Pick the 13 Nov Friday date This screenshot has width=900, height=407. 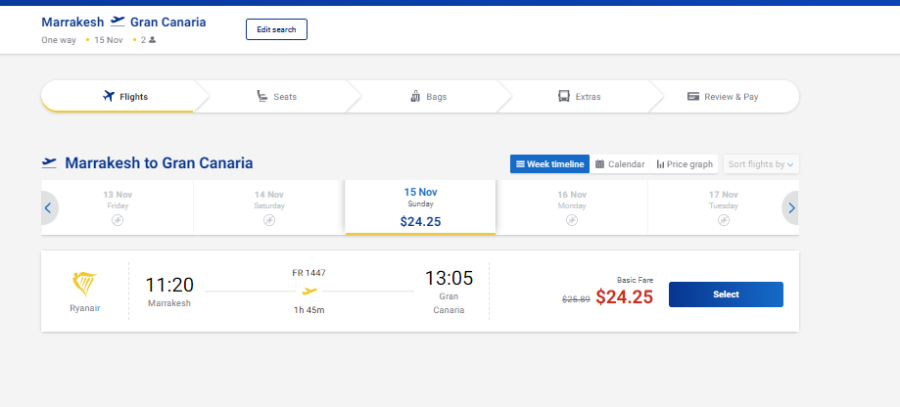click(x=118, y=207)
